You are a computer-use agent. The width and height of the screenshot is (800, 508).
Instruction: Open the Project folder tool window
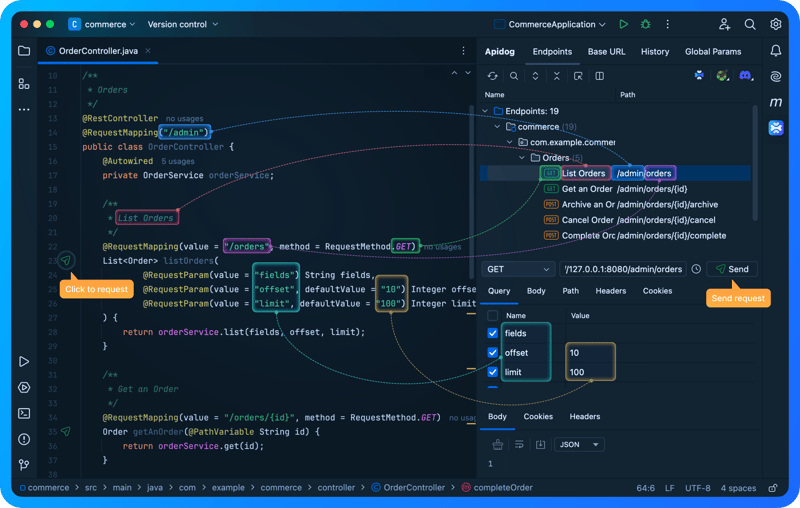coord(24,50)
